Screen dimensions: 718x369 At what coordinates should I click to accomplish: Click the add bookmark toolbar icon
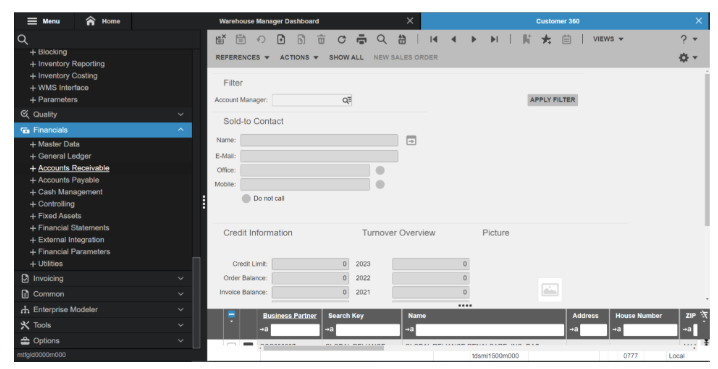pyautogui.click(x=526, y=39)
